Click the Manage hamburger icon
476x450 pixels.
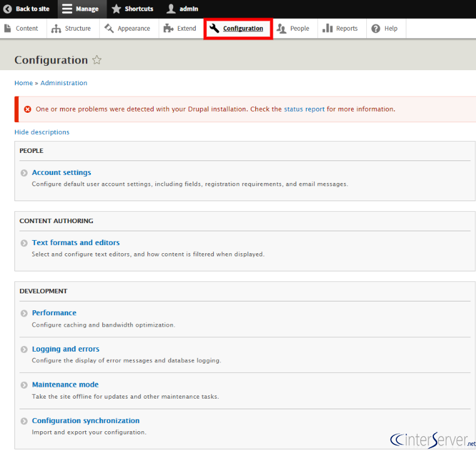click(66, 9)
